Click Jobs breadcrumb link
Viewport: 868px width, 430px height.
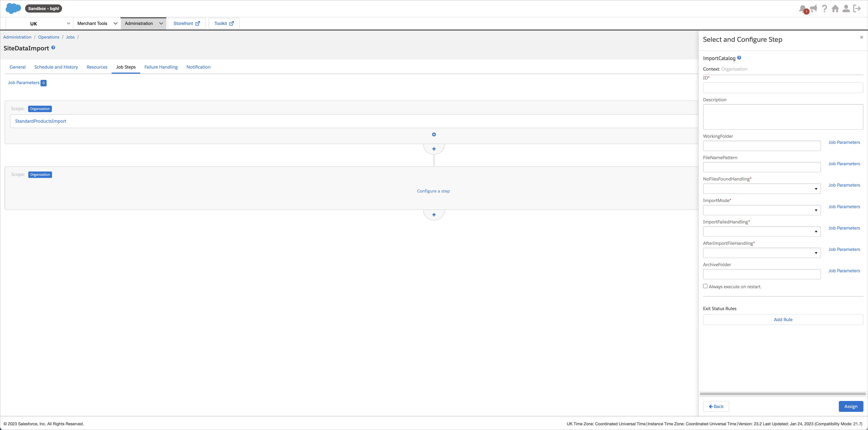tap(70, 37)
